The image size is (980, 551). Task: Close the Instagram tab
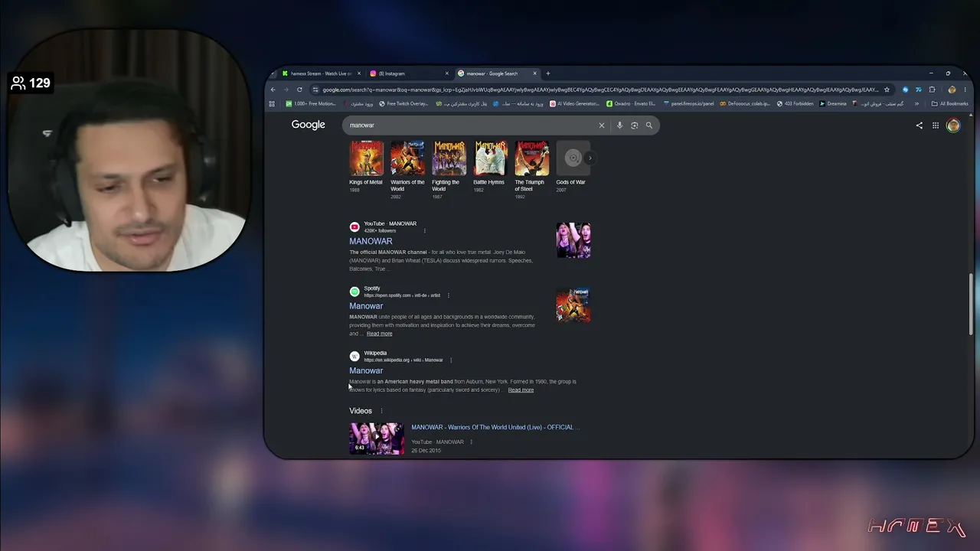coord(447,73)
